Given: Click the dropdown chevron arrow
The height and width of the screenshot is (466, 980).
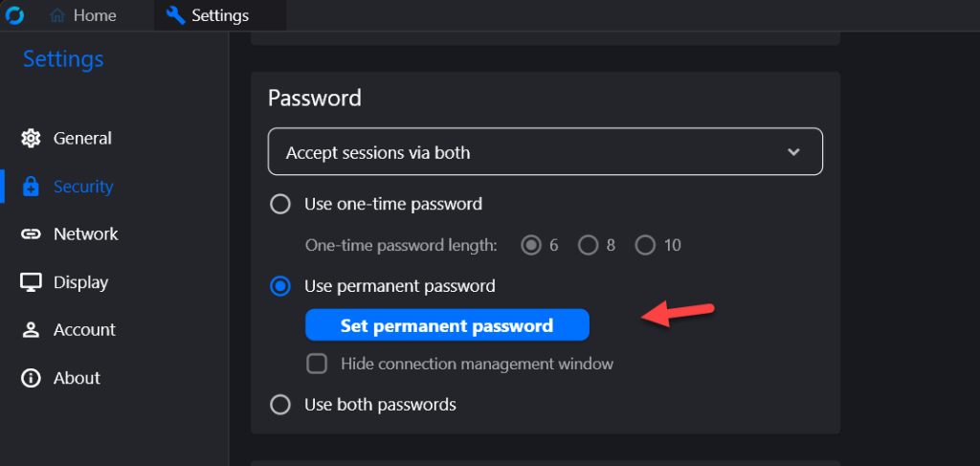Looking at the screenshot, I should 793,152.
